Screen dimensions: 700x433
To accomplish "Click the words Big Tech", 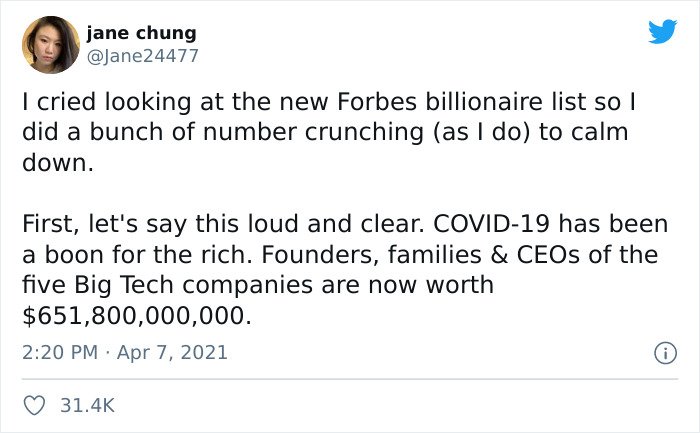I will [124, 286].
